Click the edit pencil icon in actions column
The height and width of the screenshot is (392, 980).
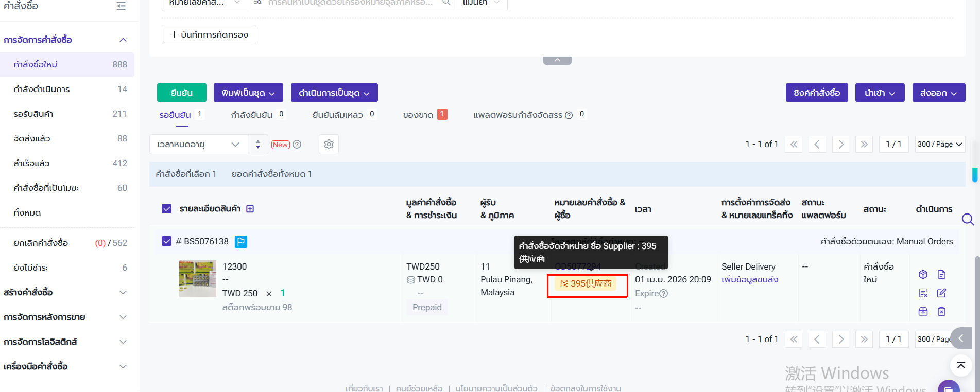[x=941, y=293]
